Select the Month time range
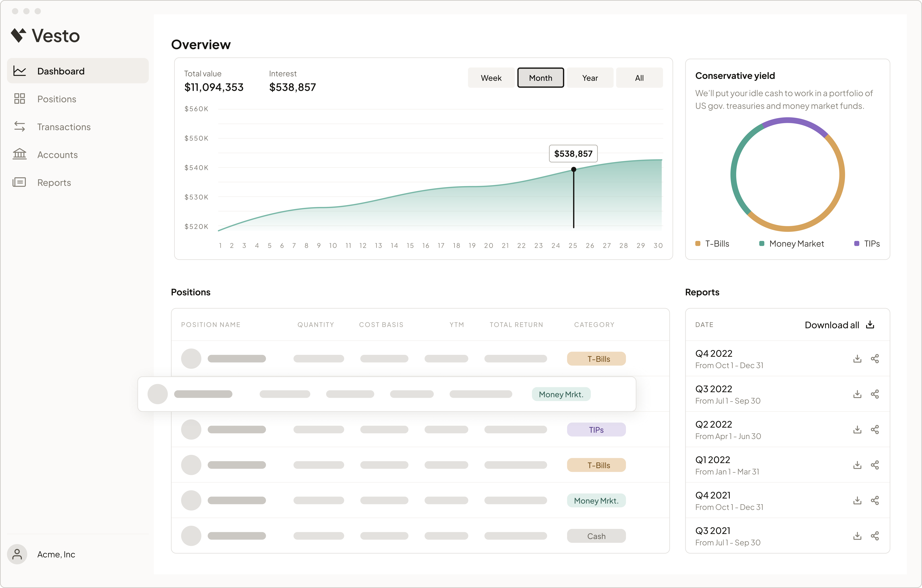Viewport: 922px width, 588px height. coord(540,78)
